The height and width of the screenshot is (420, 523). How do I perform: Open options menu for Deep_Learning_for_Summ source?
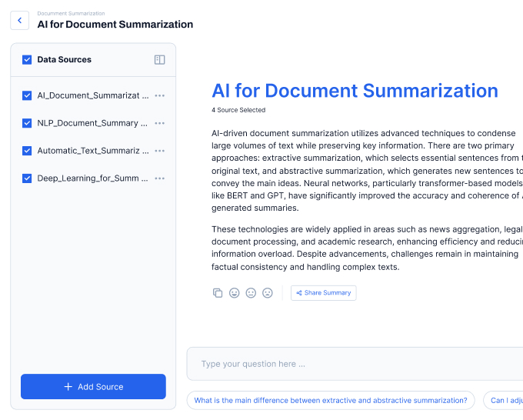[159, 178]
